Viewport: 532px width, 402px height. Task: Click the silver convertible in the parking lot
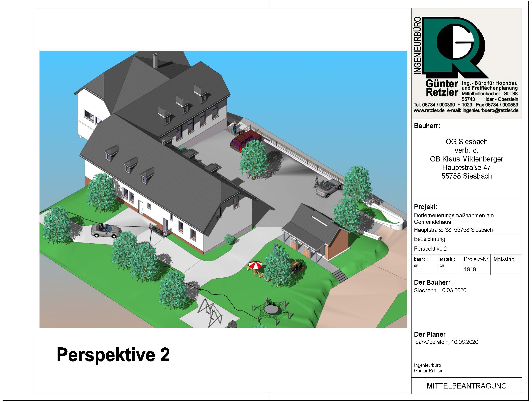pos(328,188)
